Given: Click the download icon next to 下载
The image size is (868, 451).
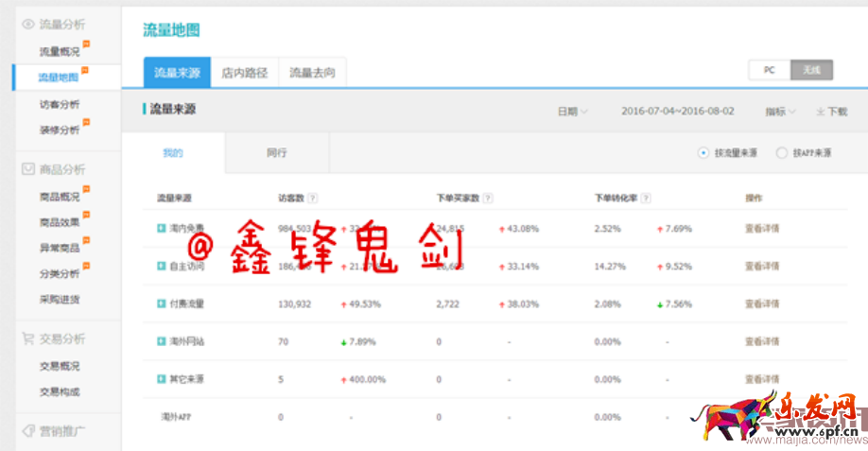Looking at the screenshot, I should [x=820, y=112].
